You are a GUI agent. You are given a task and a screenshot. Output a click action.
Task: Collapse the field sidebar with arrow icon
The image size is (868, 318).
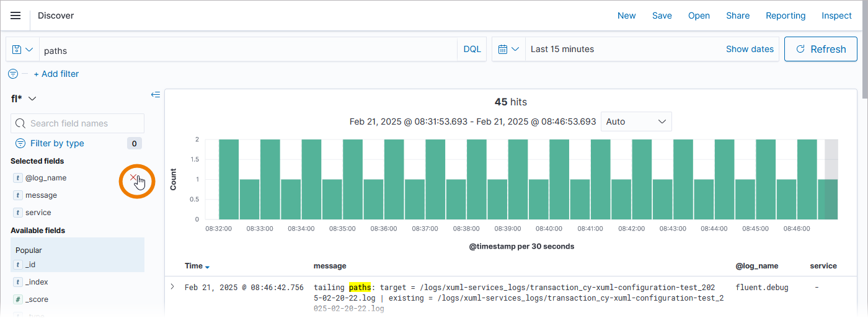click(156, 95)
